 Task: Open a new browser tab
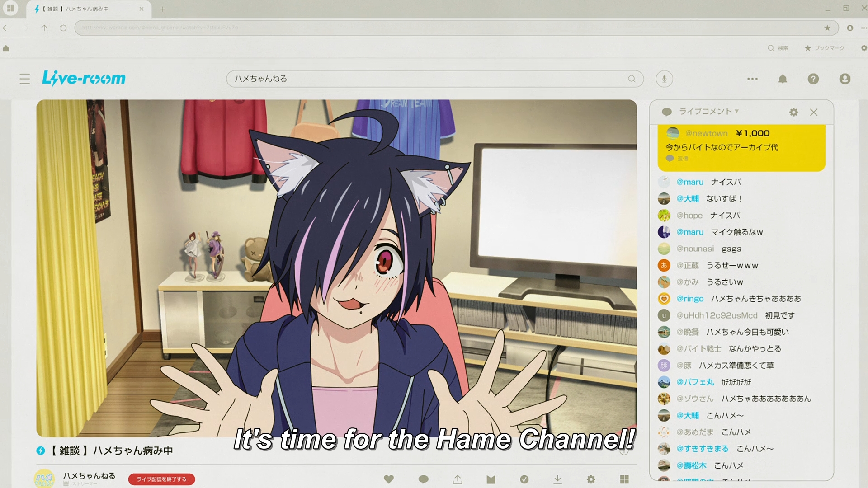coord(162,9)
